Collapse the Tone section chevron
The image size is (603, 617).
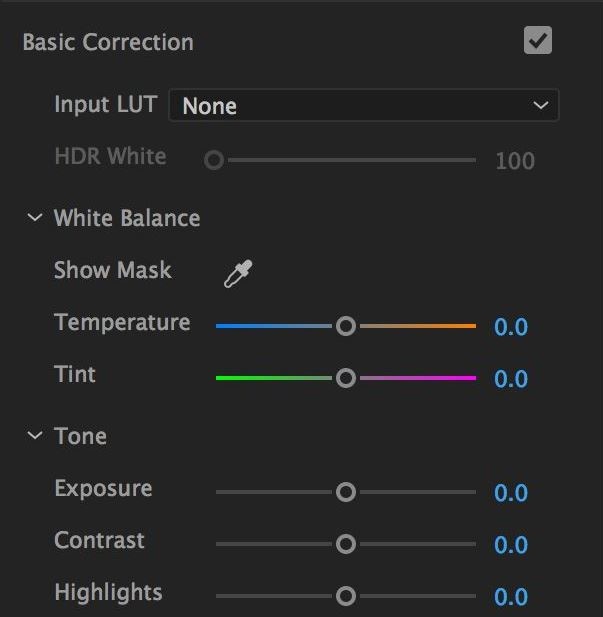pyautogui.click(x=35, y=435)
